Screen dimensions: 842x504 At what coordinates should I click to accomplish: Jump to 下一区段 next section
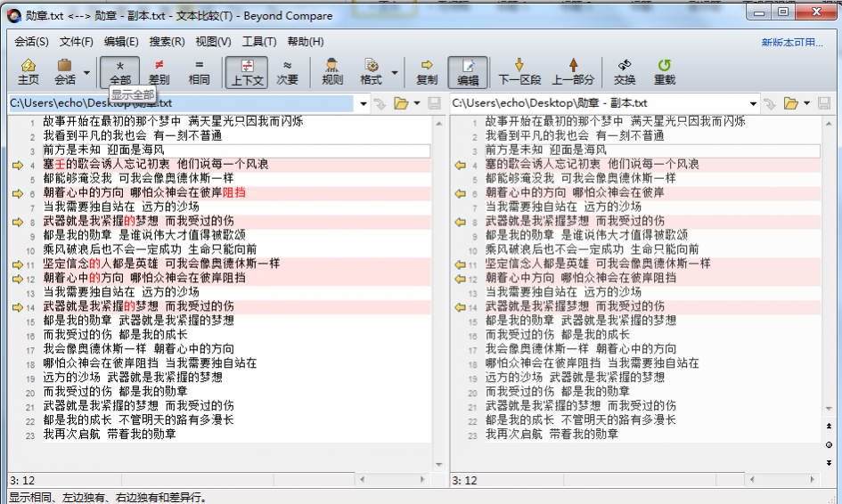519,72
